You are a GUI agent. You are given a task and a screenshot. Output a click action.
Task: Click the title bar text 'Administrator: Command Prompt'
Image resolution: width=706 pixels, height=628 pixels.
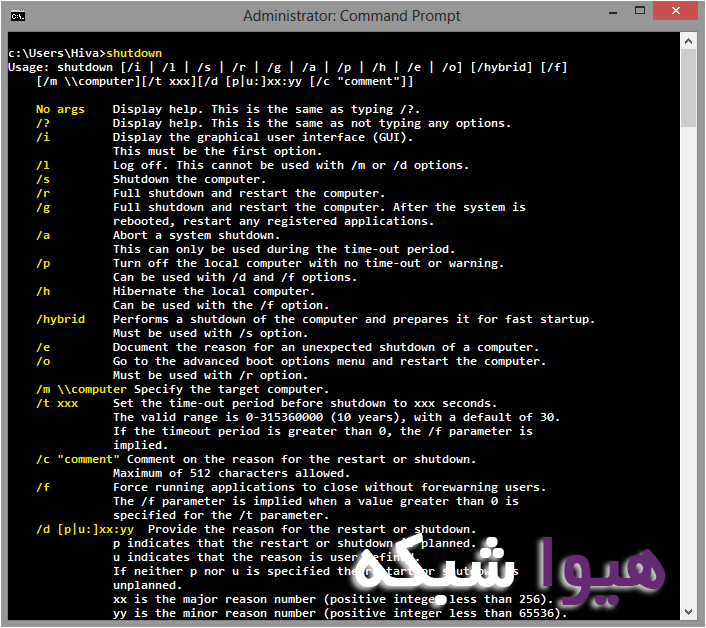click(x=351, y=16)
